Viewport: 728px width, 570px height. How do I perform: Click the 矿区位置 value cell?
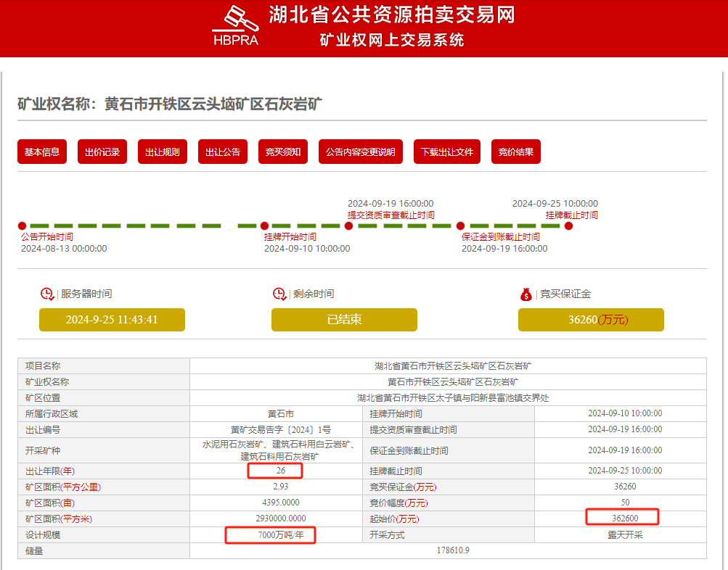coord(448,398)
